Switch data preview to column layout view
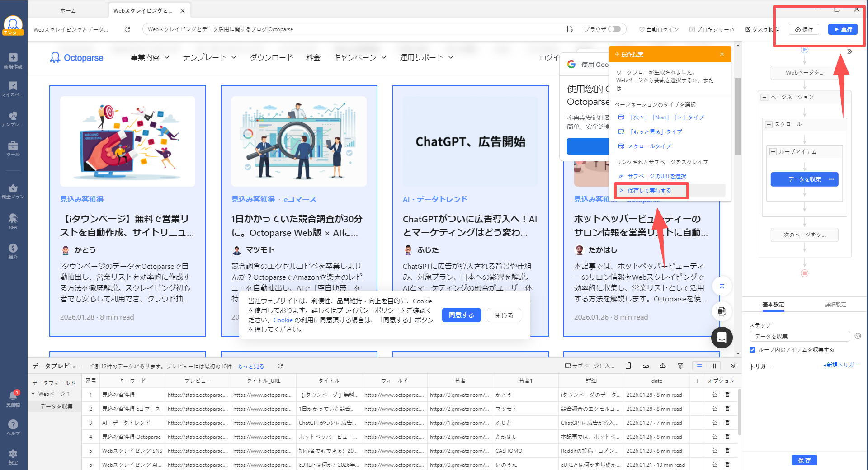This screenshot has height=470, width=868. click(713, 366)
